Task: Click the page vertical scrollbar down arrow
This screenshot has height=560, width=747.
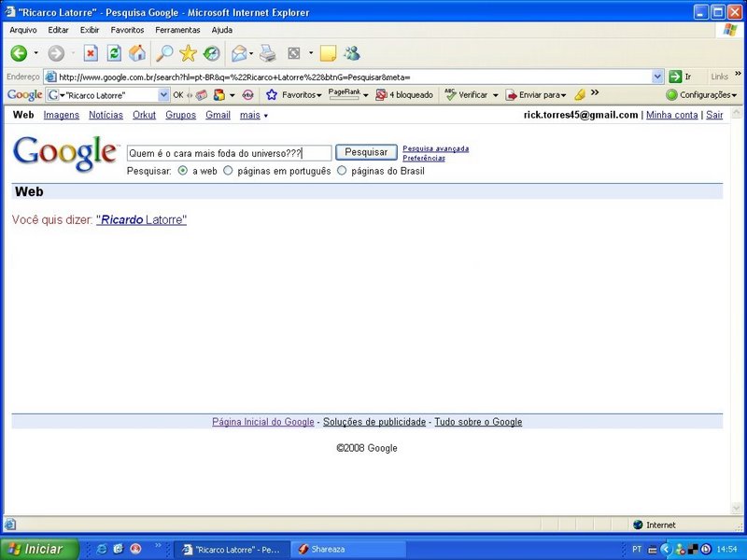Action: (x=736, y=509)
